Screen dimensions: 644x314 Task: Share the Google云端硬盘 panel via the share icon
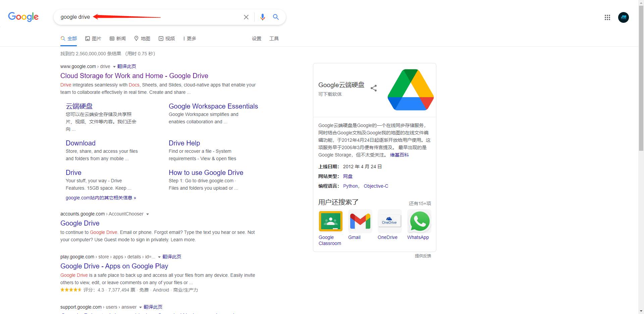pyautogui.click(x=374, y=88)
